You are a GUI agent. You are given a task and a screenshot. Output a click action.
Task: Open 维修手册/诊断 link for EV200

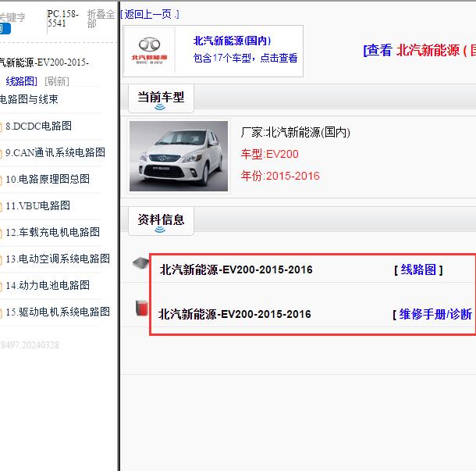[x=434, y=314]
